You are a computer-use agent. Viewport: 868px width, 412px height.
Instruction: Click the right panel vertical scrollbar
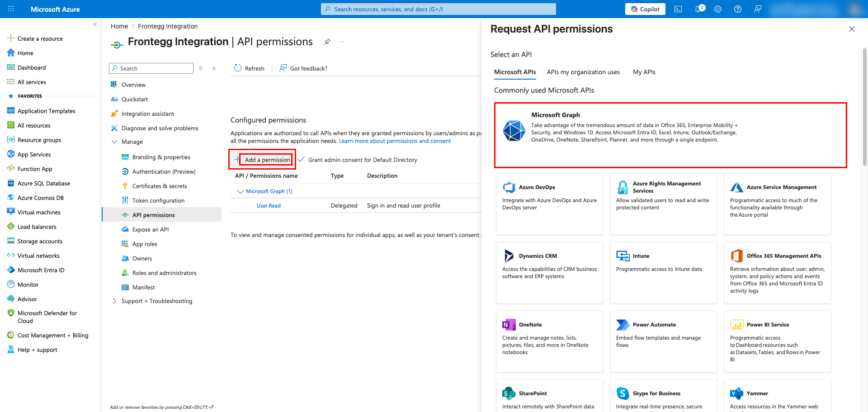864,107
